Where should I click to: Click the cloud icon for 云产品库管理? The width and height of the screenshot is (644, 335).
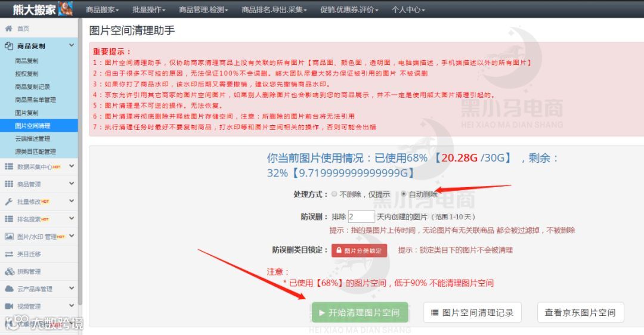tap(8, 289)
